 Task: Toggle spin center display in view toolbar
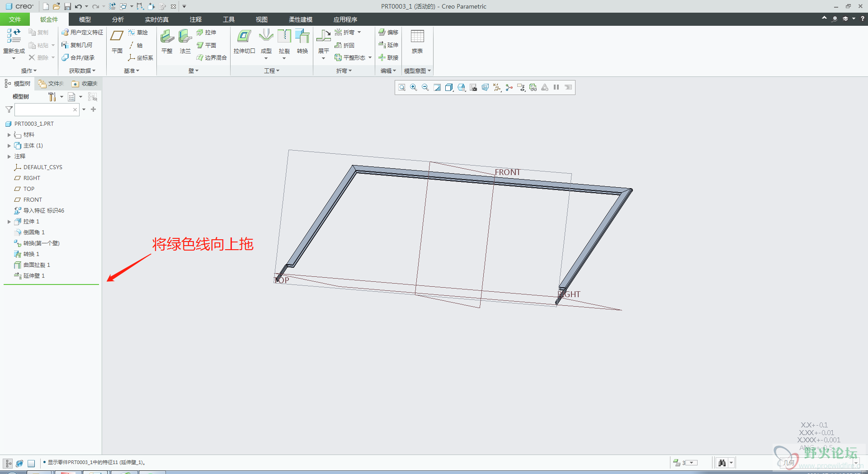click(509, 88)
